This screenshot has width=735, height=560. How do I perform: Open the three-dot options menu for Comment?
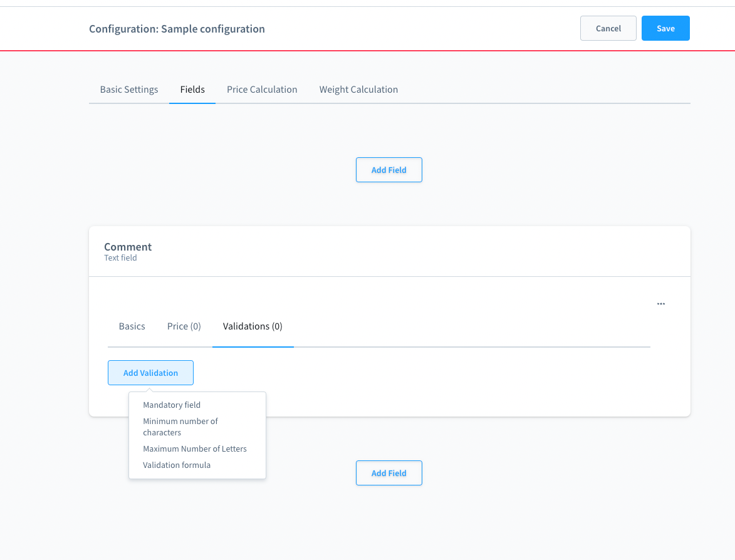(660, 304)
